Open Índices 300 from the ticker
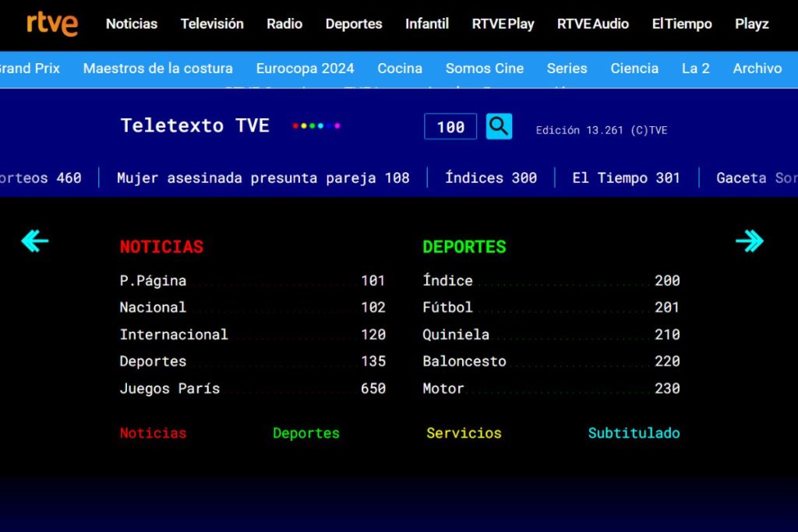Screen dimensions: 798x532 [491, 178]
